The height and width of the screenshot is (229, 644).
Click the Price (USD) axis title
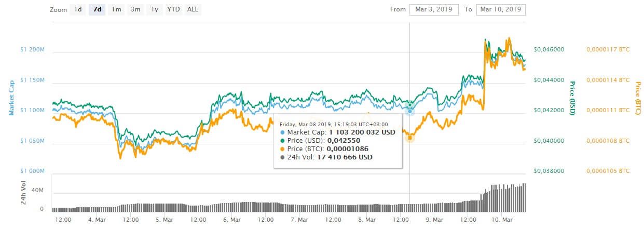coord(573,98)
